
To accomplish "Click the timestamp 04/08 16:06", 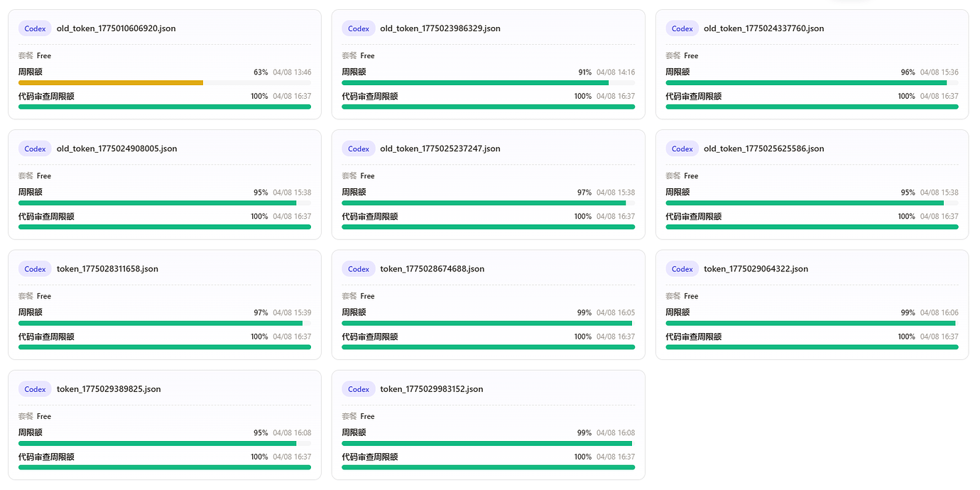I will [940, 313].
